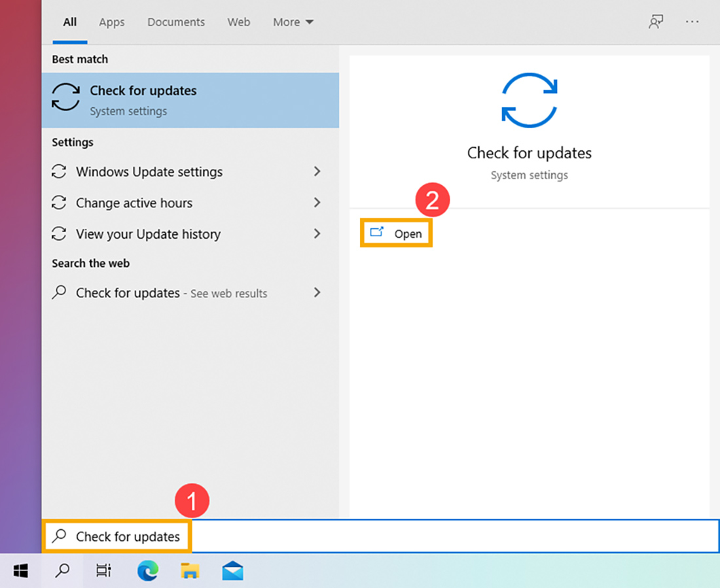Screen dimensions: 720x588
Task: Expand the Change active hours result chevron
Action: pos(317,203)
